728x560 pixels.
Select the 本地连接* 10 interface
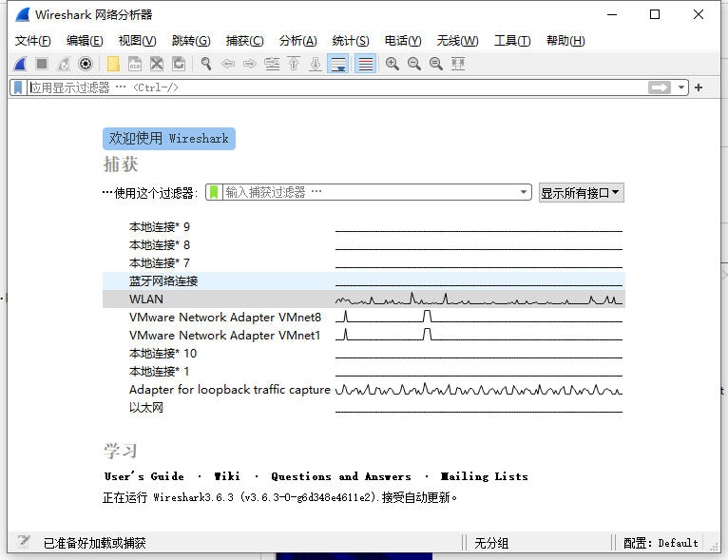coord(364,354)
